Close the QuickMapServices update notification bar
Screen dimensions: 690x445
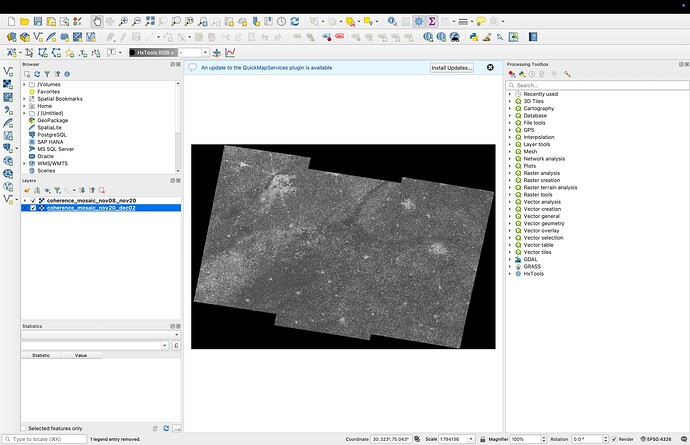click(x=490, y=67)
